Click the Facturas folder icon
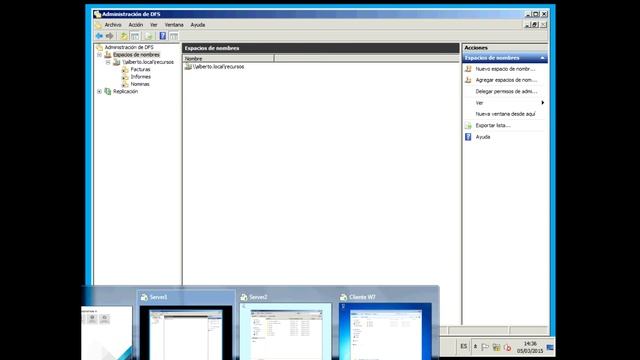 pyautogui.click(x=125, y=69)
